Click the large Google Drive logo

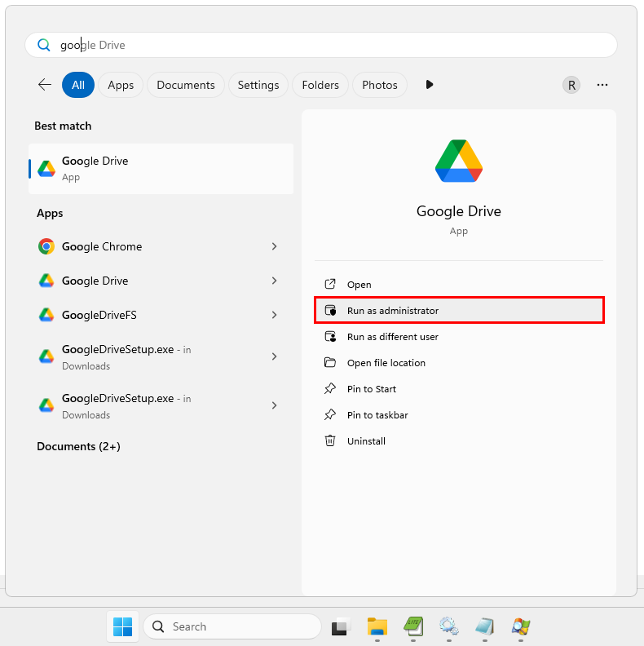tap(459, 161)
